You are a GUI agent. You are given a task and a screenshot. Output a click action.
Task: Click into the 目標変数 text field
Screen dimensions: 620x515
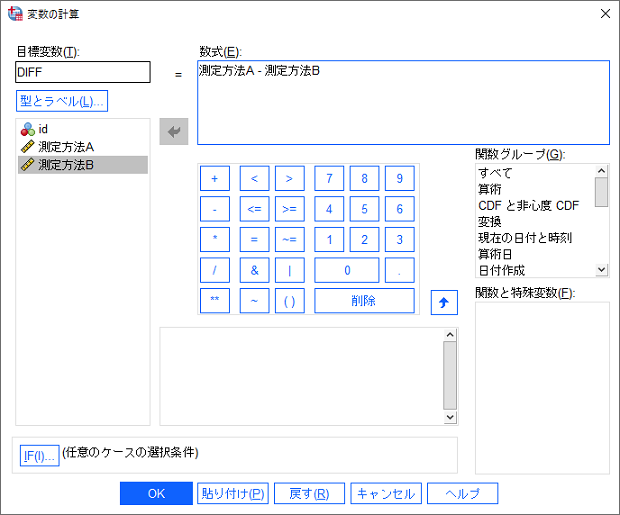coord(83,72)
